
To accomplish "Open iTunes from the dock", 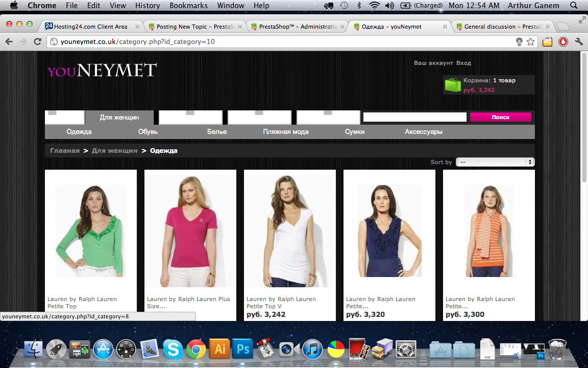I will click(x=312, y=350).
